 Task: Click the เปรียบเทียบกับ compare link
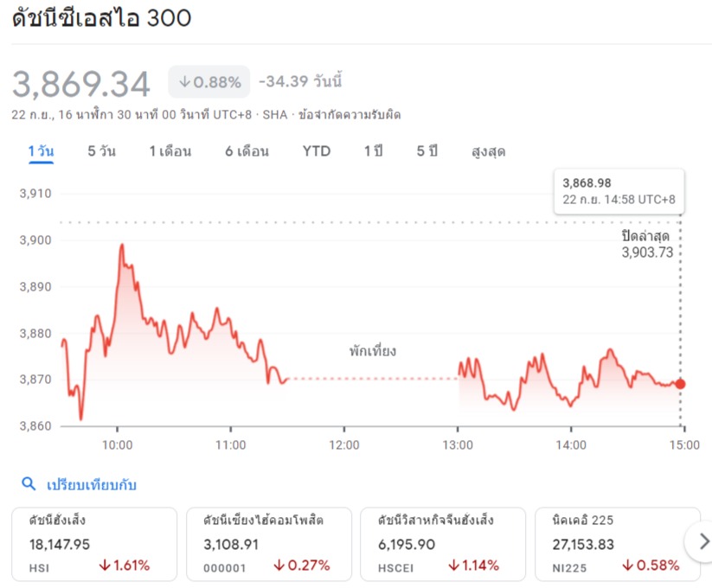tap(91, 484)
